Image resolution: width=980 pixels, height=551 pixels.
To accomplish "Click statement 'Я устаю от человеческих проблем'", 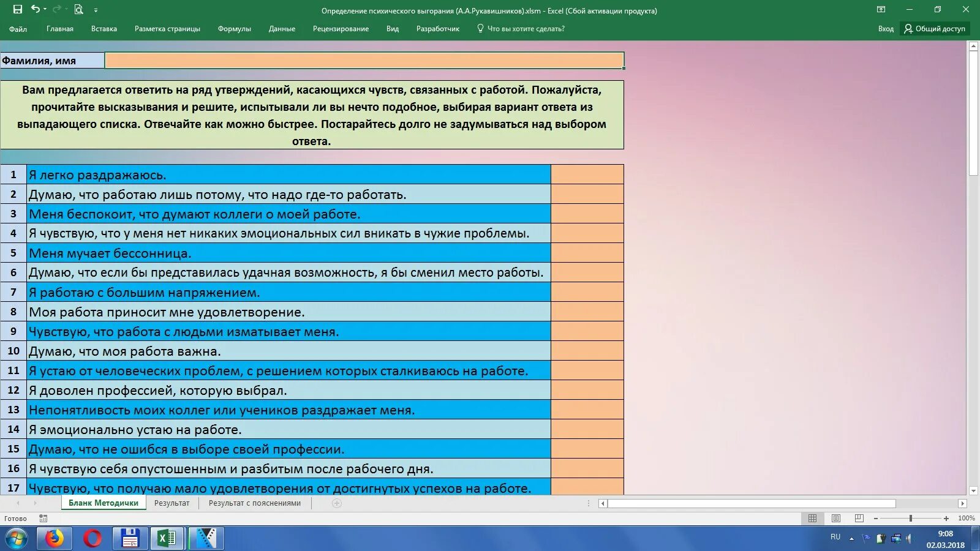I will 288,370.
